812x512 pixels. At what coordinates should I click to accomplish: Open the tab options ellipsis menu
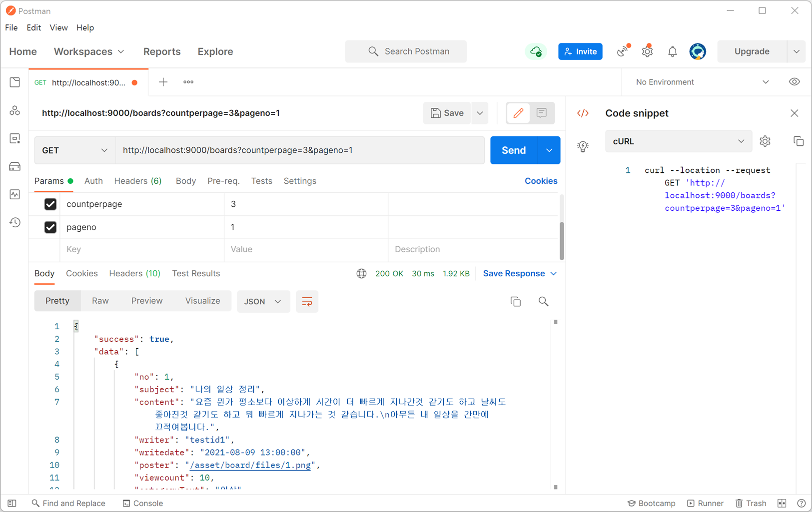pos(188,82)
